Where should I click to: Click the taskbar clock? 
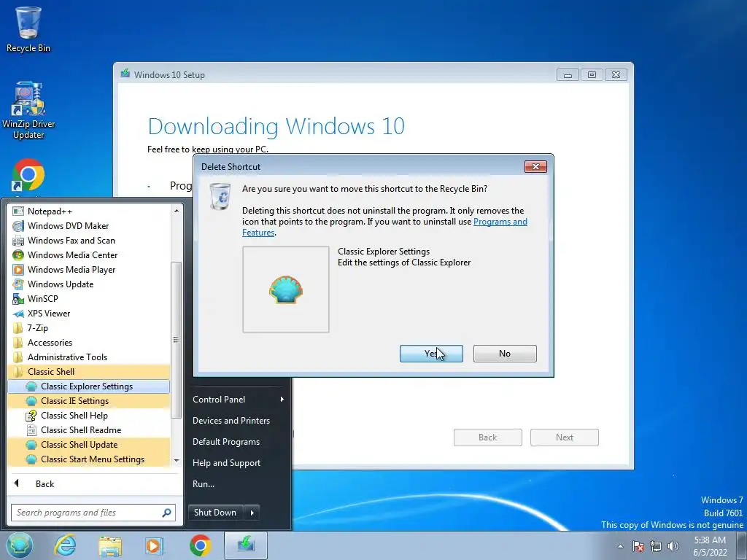(710, 546)
